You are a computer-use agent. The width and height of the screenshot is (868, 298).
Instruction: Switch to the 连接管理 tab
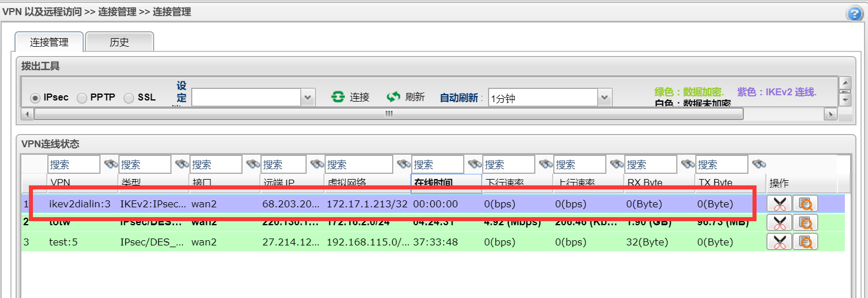(49, 42)
